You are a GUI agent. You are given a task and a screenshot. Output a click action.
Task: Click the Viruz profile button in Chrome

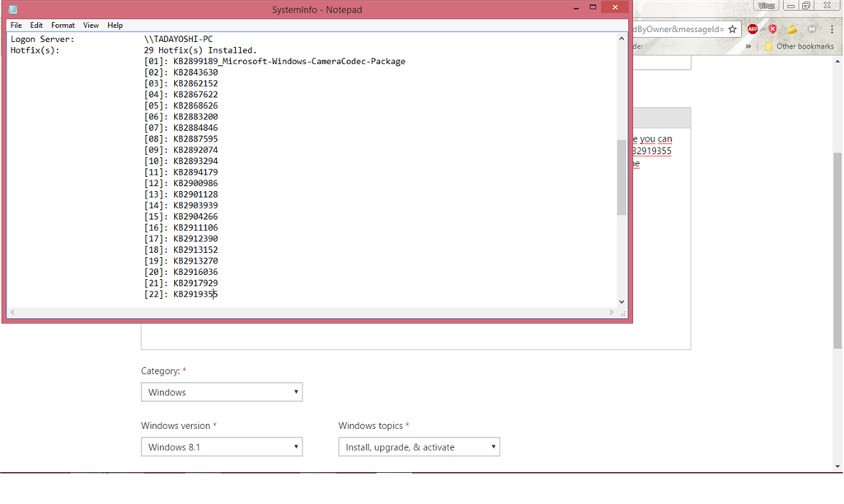coord(767,6)
